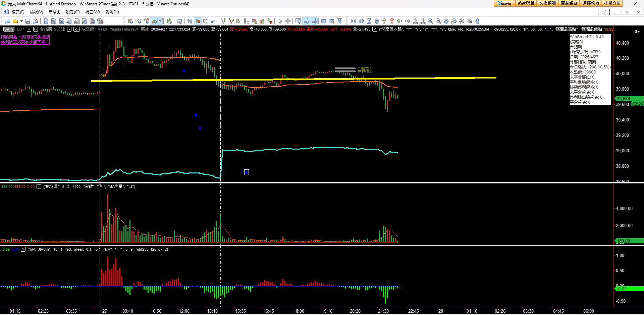The width and height of the screenshot is (644, 315).
Task: Click the zoom in magnifier icon
Action: coord(431,21)
